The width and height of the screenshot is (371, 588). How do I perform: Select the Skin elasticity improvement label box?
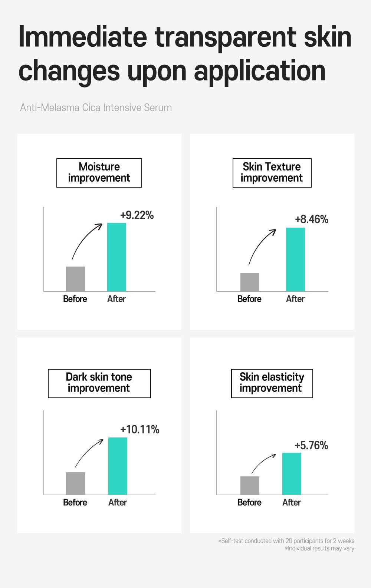(x=272, y=383)
